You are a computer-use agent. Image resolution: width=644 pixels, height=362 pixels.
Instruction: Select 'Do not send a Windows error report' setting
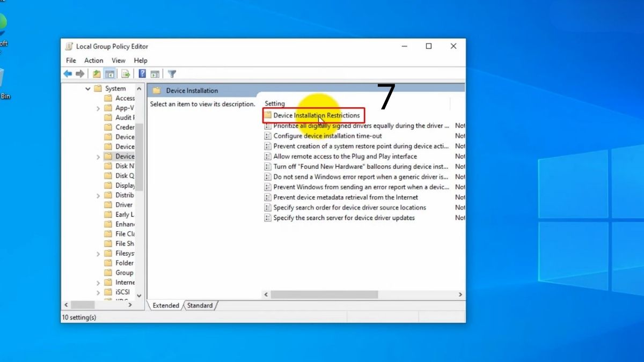[361, 177]
